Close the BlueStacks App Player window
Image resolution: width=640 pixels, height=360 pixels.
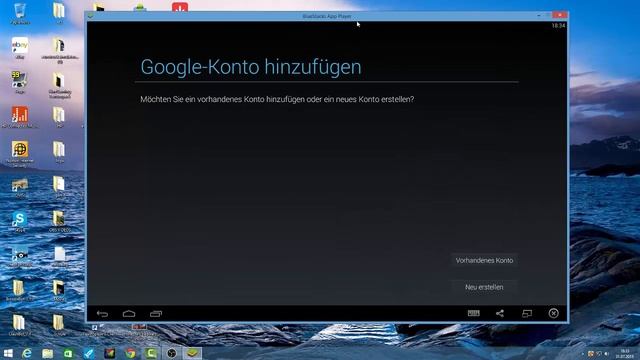[x=559, y=15]
